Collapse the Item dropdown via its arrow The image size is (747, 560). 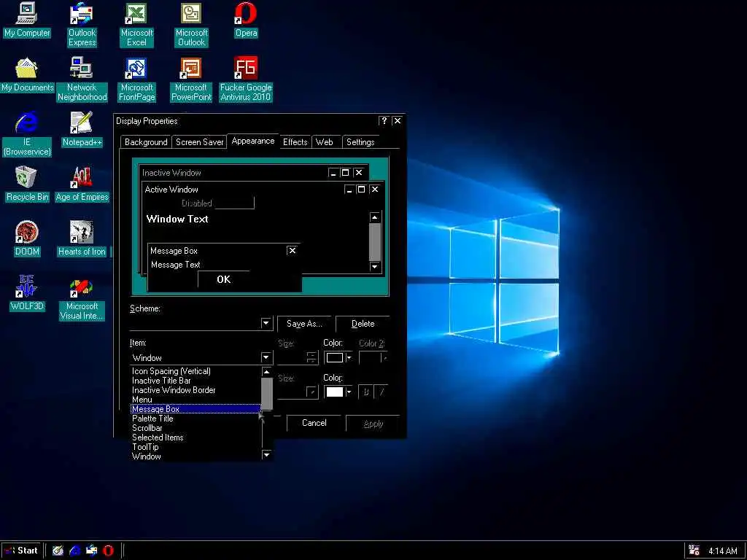coord(266,357)
